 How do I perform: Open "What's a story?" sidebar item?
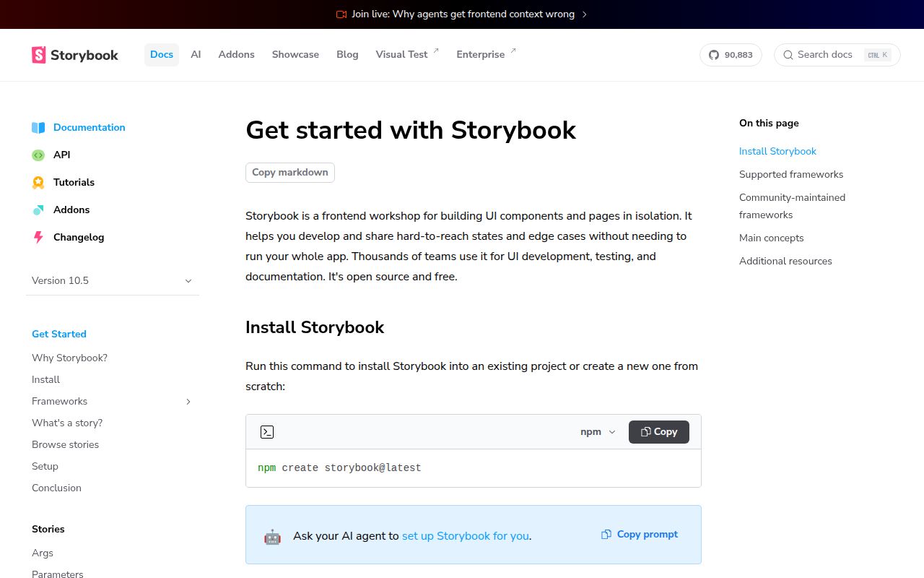coord(67,423)
